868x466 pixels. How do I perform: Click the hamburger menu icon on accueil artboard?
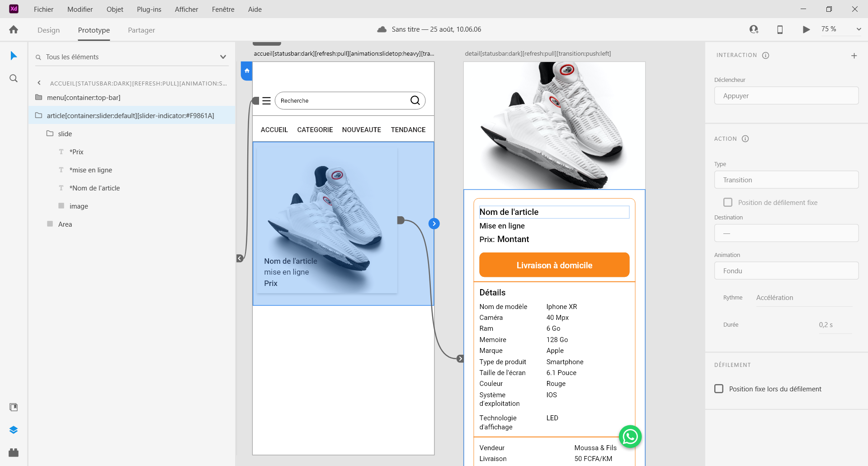point(266,100)
